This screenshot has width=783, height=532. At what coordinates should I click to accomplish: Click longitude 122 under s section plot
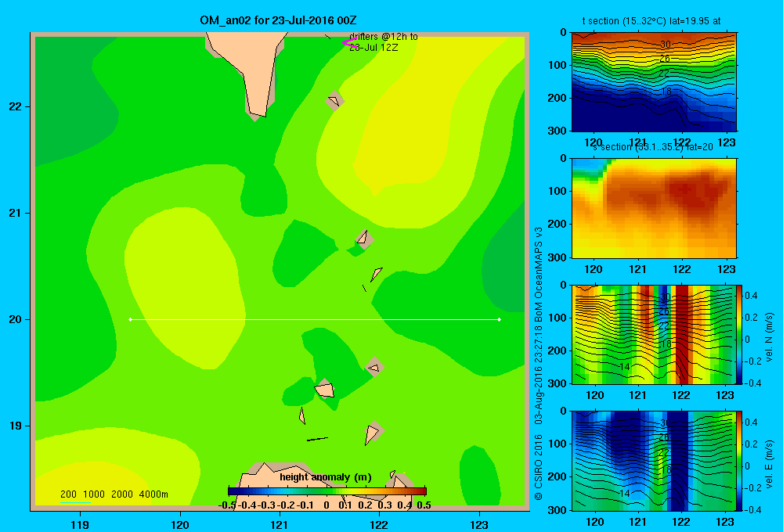pos(682,269)
